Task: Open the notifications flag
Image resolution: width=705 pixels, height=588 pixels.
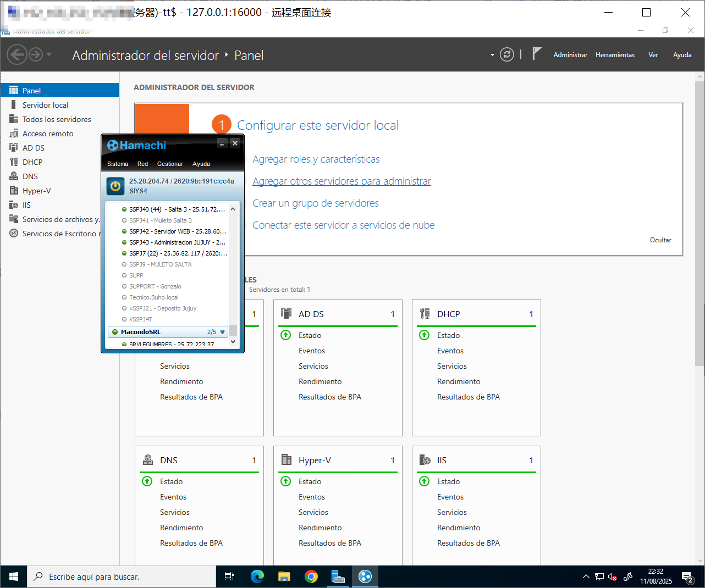Action: (x=537, y=53)
